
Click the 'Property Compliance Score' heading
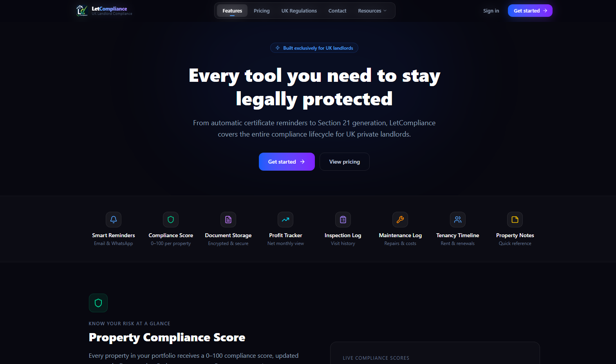point(167,337)
